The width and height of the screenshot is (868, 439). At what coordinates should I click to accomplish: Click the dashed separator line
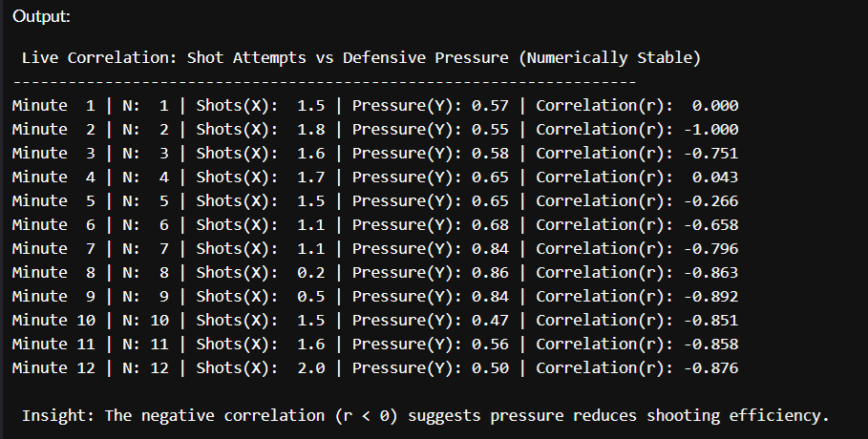[325, 82]
